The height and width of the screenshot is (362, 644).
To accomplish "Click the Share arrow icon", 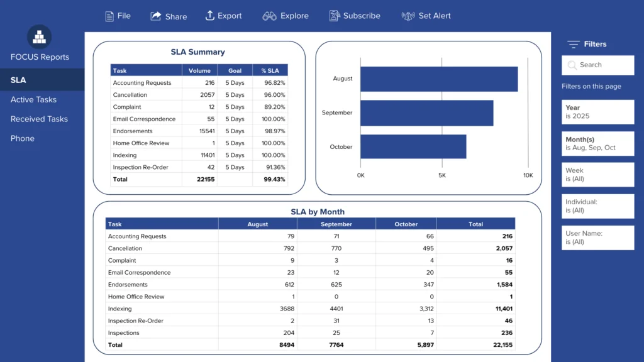I will click(156, 16).
